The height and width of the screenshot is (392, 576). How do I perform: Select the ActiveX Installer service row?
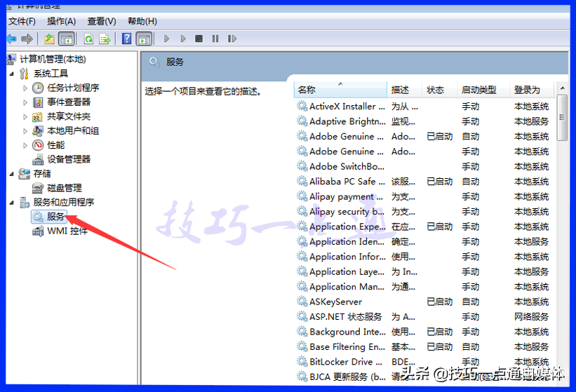pyautogui.click(x=422, y=107)
